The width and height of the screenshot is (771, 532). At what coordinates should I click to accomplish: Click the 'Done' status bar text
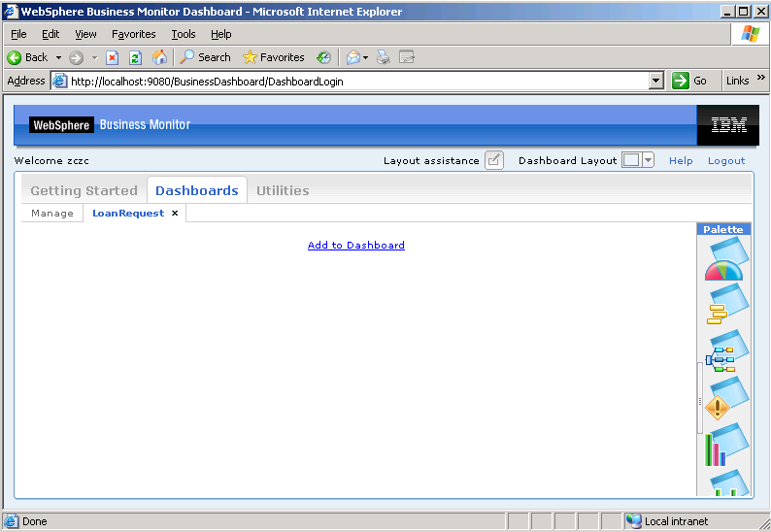34,521
